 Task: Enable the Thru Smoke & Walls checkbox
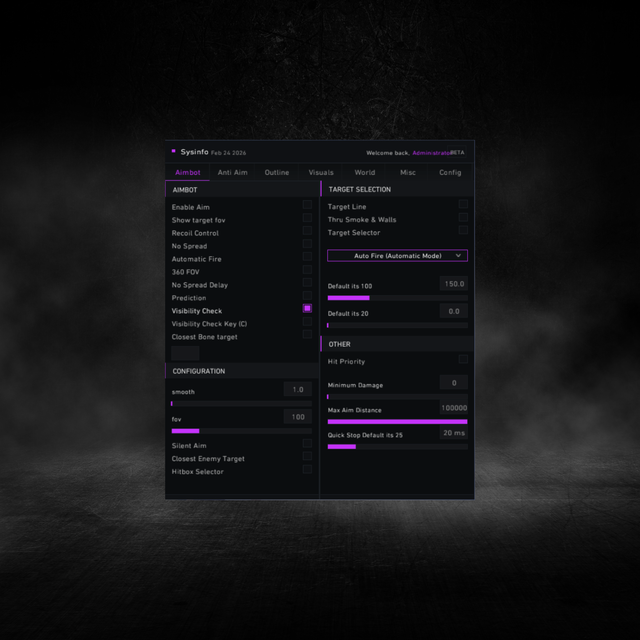463,217
